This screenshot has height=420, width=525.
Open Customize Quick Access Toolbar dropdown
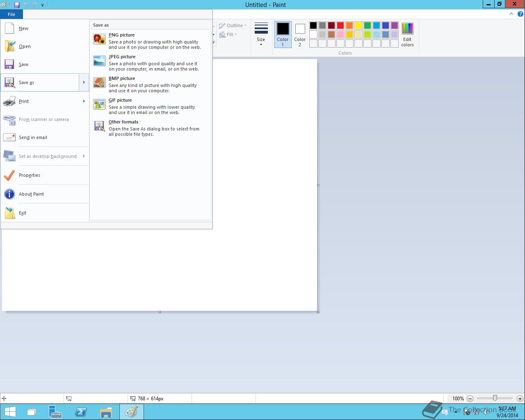point(42,5)
